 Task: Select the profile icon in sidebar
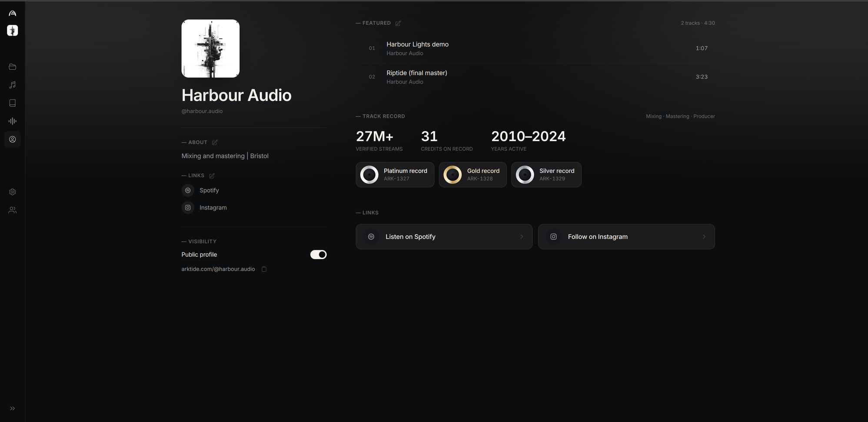(x=13, y=140)
